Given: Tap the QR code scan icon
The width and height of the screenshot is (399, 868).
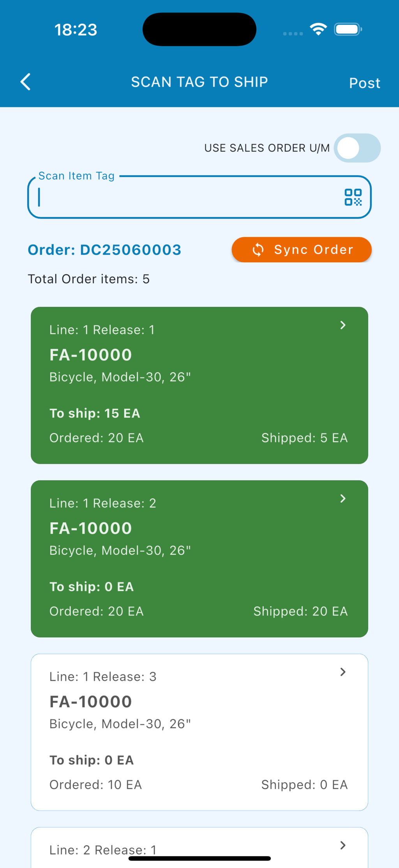Looking at the screenshot, I should [x=353, y=197].
